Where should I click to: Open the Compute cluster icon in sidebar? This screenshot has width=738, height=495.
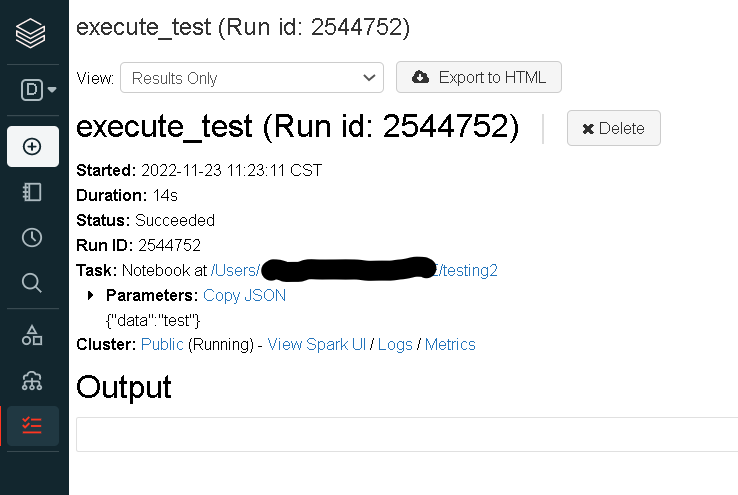pyautogui.click(x=32, y=380)
